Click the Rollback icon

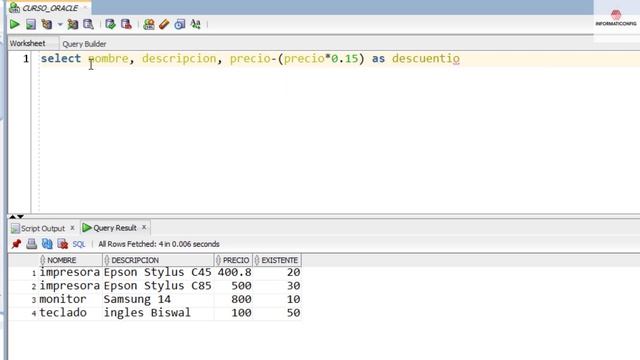pyautogui.click(x=126, y=24)
